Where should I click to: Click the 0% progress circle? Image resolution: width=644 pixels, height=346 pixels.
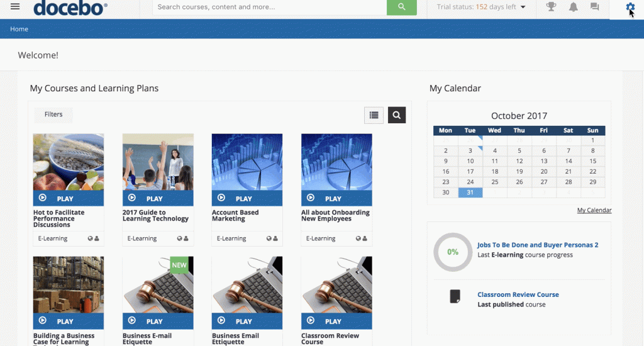point(453,252)
